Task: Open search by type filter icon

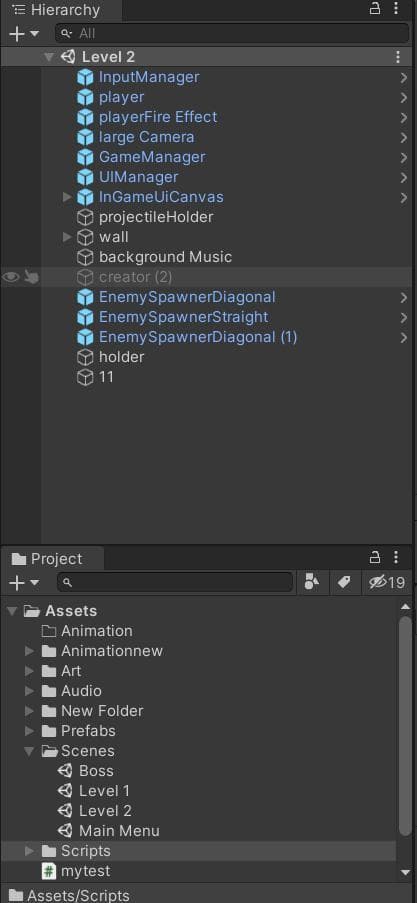Action: tap(312, 582)
